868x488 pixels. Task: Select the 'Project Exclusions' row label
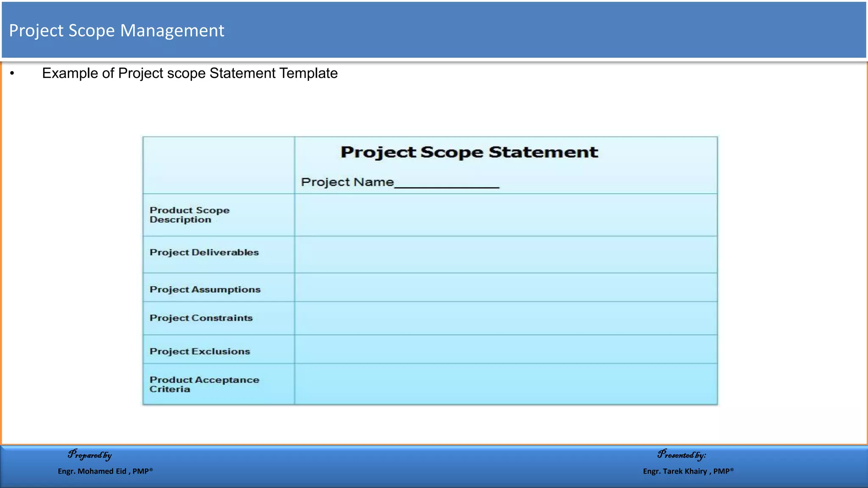coord(200,352)
